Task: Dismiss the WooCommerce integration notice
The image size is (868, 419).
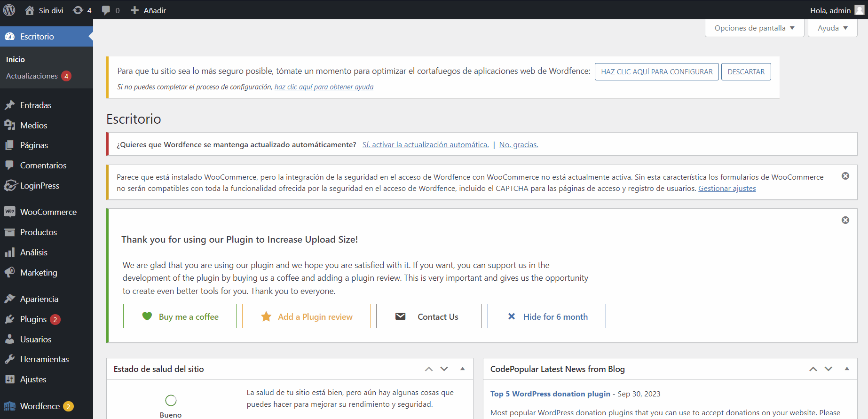Action: [x=845, y=176]
